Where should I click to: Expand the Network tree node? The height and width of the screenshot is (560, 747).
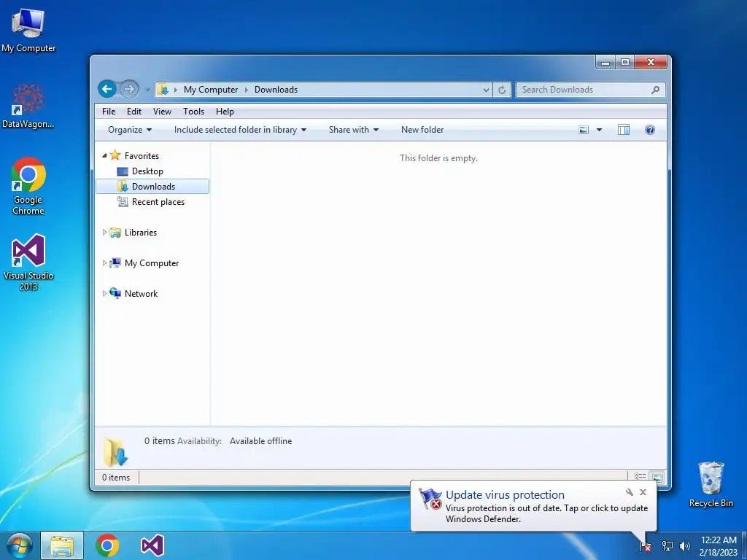click(104, 293)
